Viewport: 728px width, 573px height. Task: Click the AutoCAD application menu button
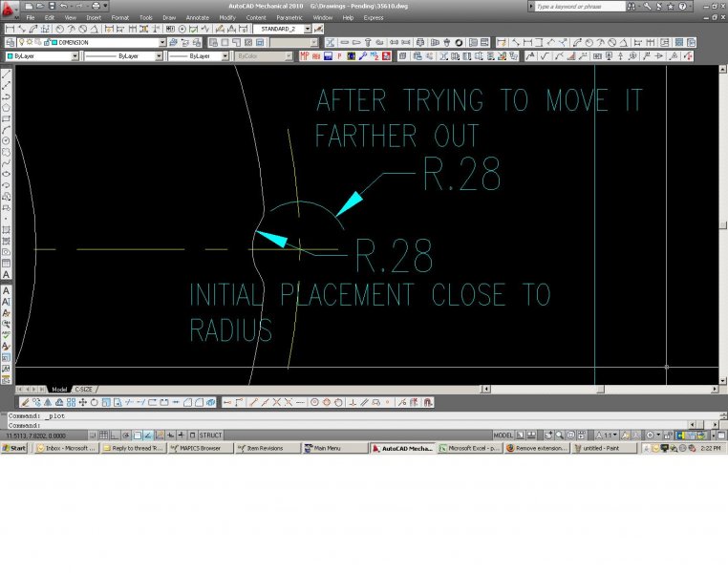point(8,9)
